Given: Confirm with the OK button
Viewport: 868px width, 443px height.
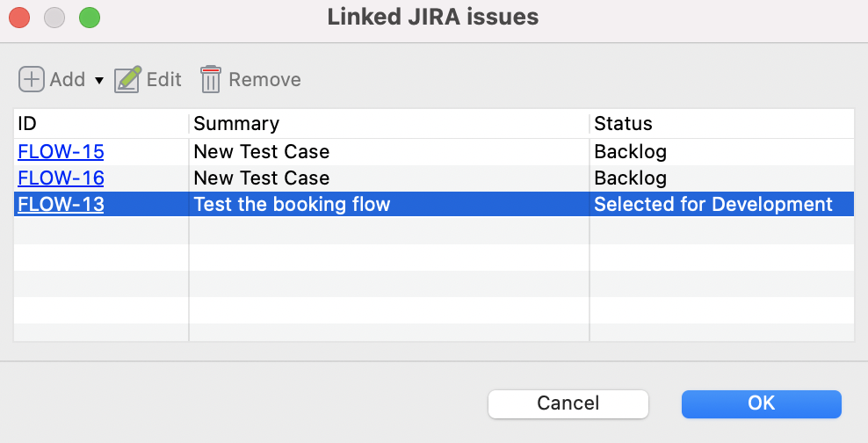Looking at the screenshot, I should pos(761,403).
